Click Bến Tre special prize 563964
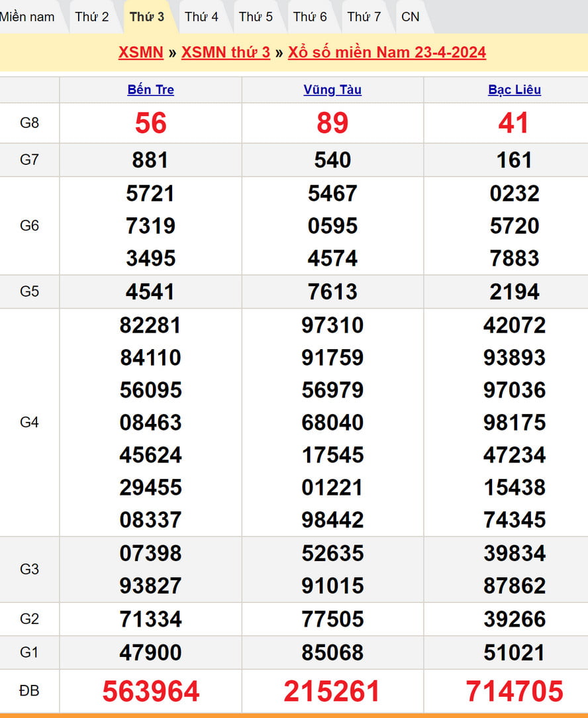Viewport: 588px width, 718px height. click(150, 692)
